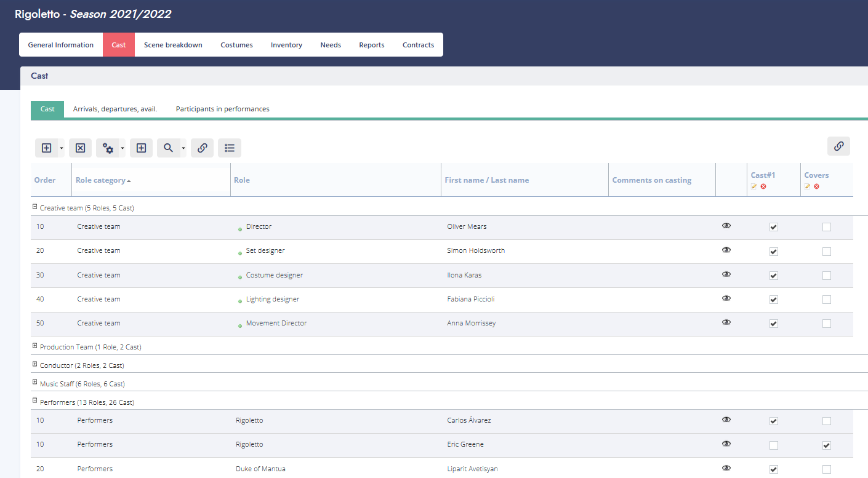Screen dimensions: 868x478
Task: Open the dropdown arrow beside the search icon
Action: pyautogui.click(x=183, y=148)
